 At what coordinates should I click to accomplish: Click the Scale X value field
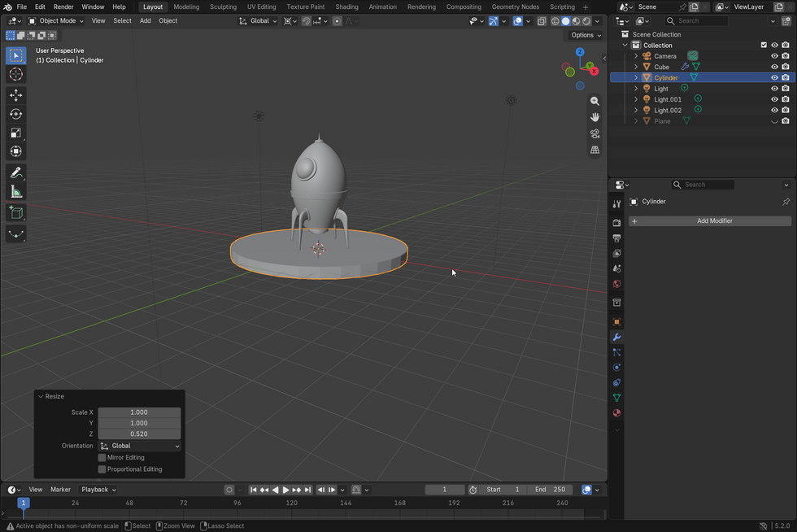click(x=139, y=412)
